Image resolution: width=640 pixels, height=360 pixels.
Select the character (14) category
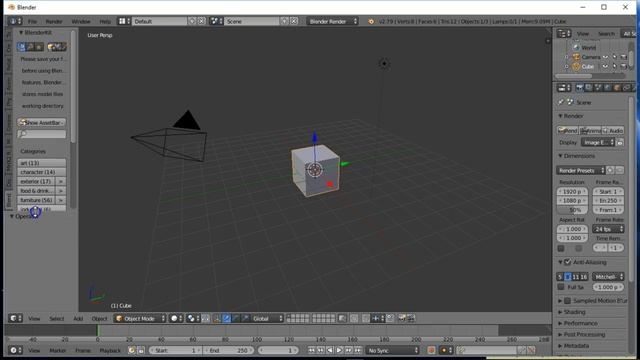[x=41, y=172]
